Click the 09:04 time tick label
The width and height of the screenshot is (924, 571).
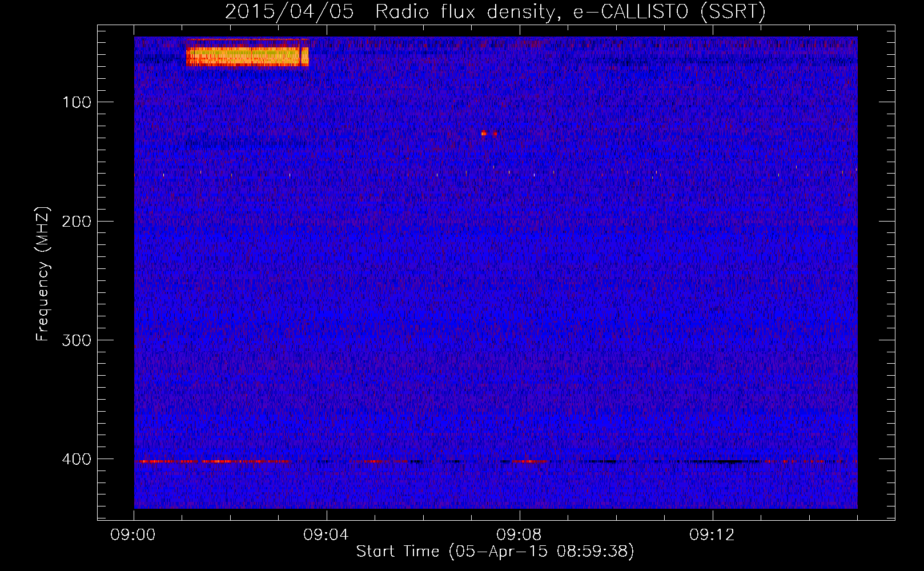click(326, 535)
